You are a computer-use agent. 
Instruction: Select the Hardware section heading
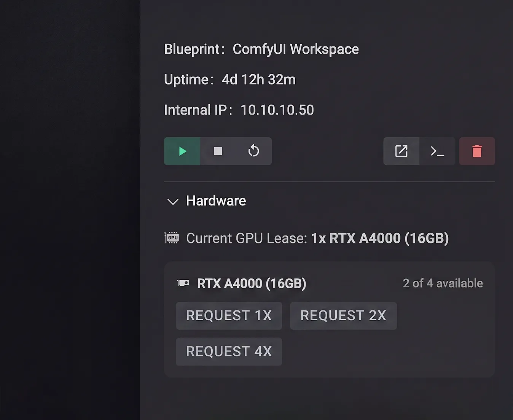(216, 201)
